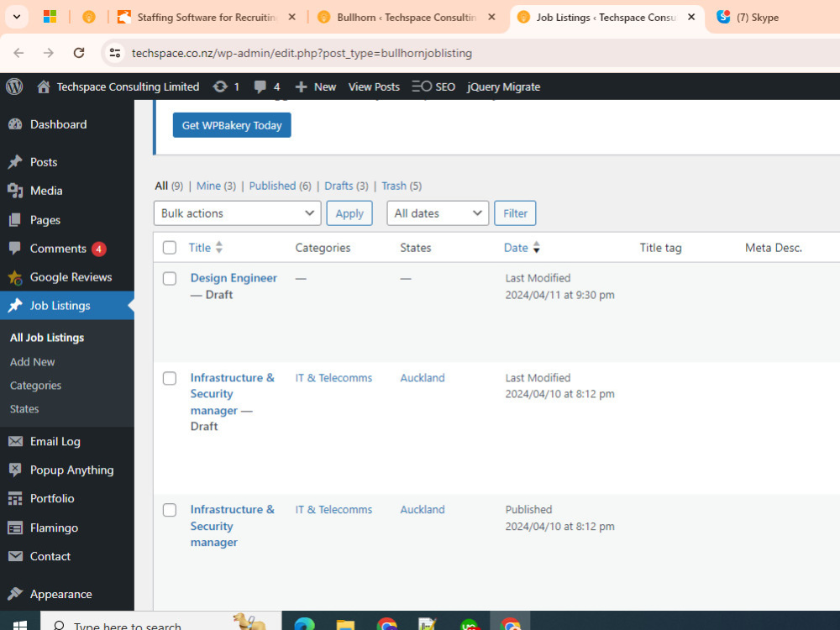Viewport: 840px width, 630px height.
Task: Click the Get WPBakery Today button
Action: tap(231, 124)
